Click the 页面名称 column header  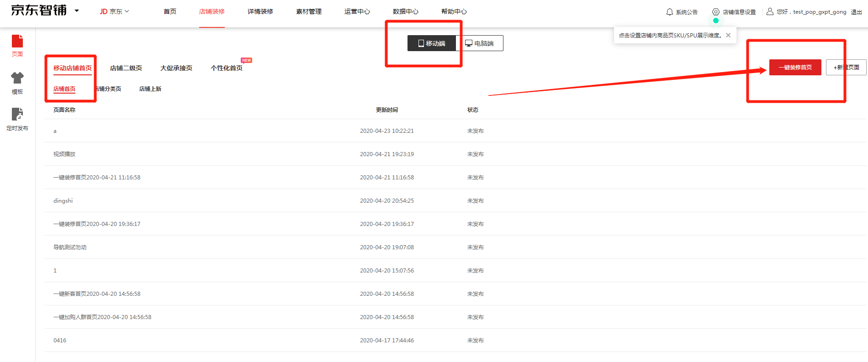coord(64,110)
